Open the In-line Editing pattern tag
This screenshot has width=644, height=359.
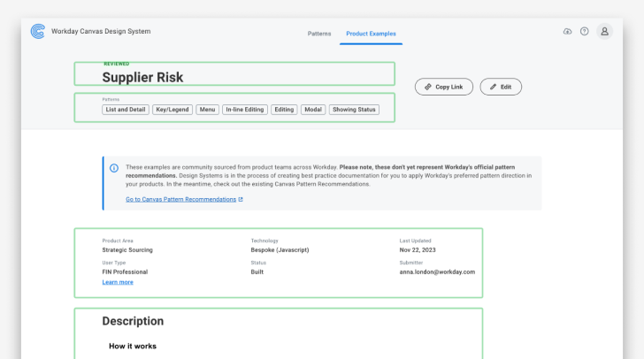(x=245, y=110)
